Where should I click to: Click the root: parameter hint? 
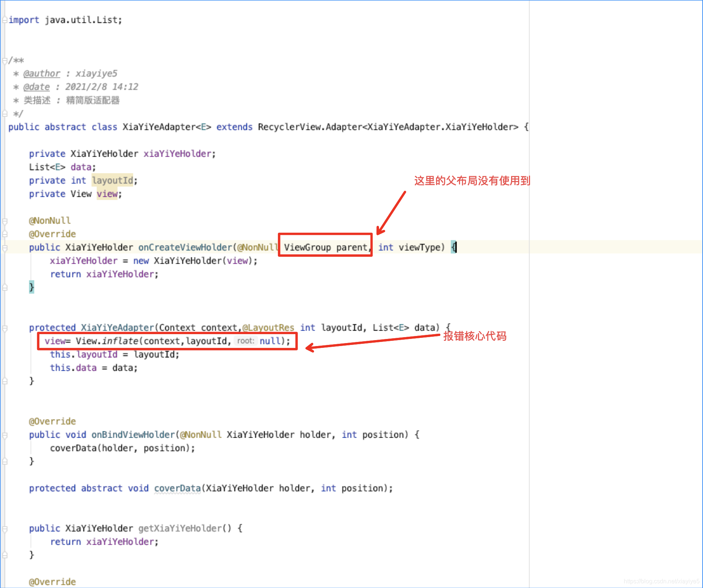point(246,341)
